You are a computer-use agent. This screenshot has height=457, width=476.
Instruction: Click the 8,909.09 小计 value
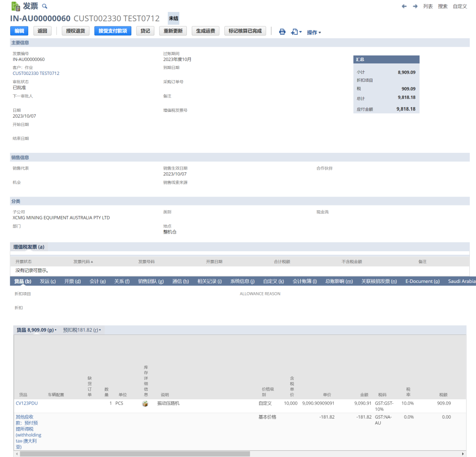click(406, 72)
